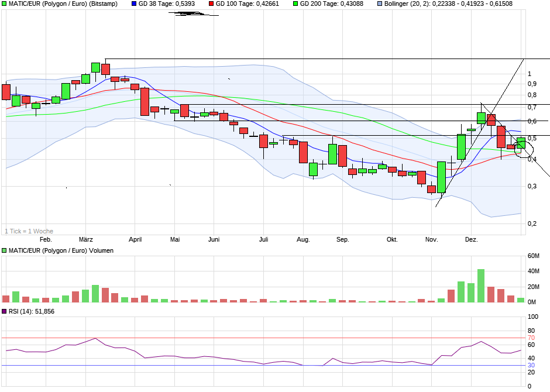Image resolution: width=550 pixels, height=392 pixels.
Task: Click the volume axis value '0M'
Action: pos(532,302)
